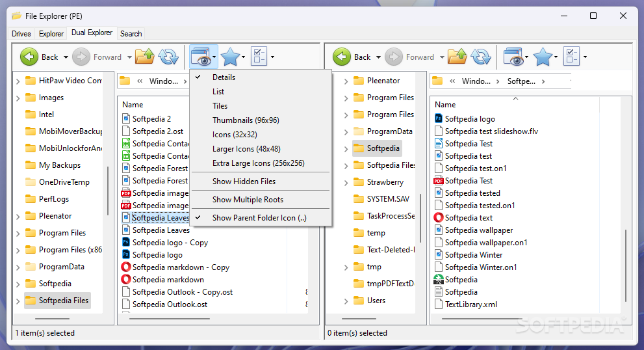This screenshot has width=644, height=350.
Task: Open left Back history dropdown arrow
Action: [66, 57]
